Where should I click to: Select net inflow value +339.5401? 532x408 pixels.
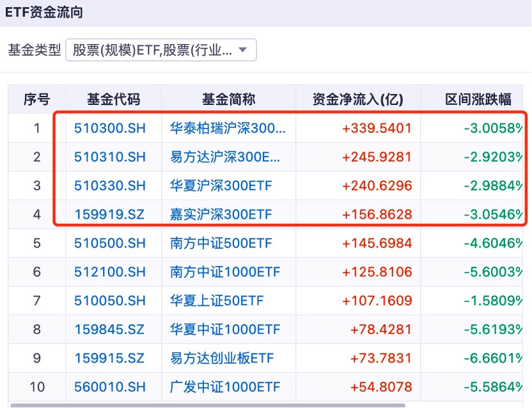click(377, 129)
